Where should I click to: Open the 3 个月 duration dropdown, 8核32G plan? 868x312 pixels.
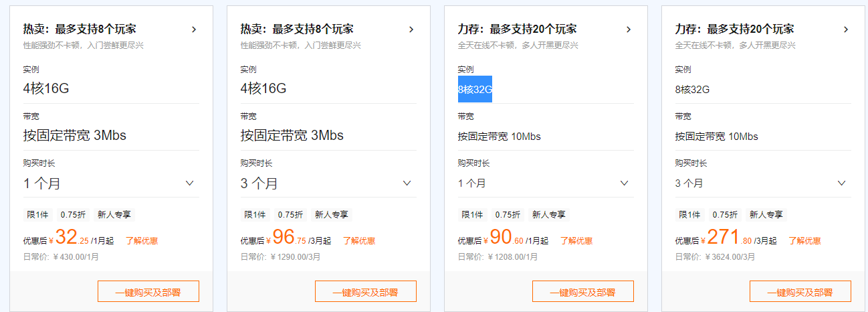(x=763, y=183)
